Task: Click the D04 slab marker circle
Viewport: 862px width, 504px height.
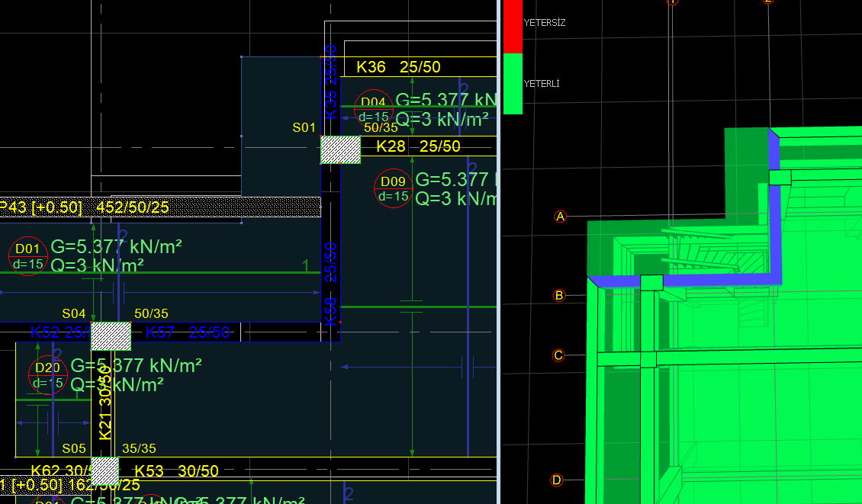Action: coord(373,108)
